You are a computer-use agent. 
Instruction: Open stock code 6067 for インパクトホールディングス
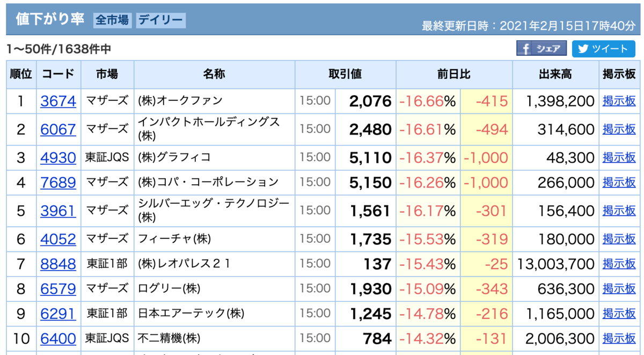point(58,129)
